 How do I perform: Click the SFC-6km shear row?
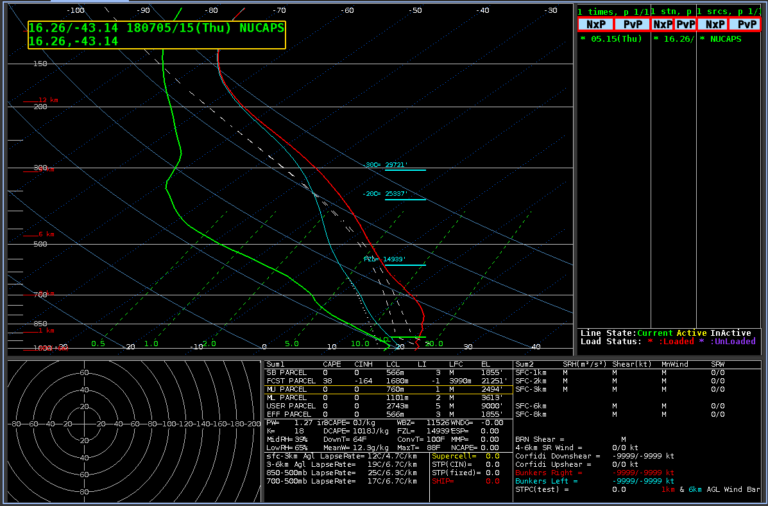click(x=620, y=406)
